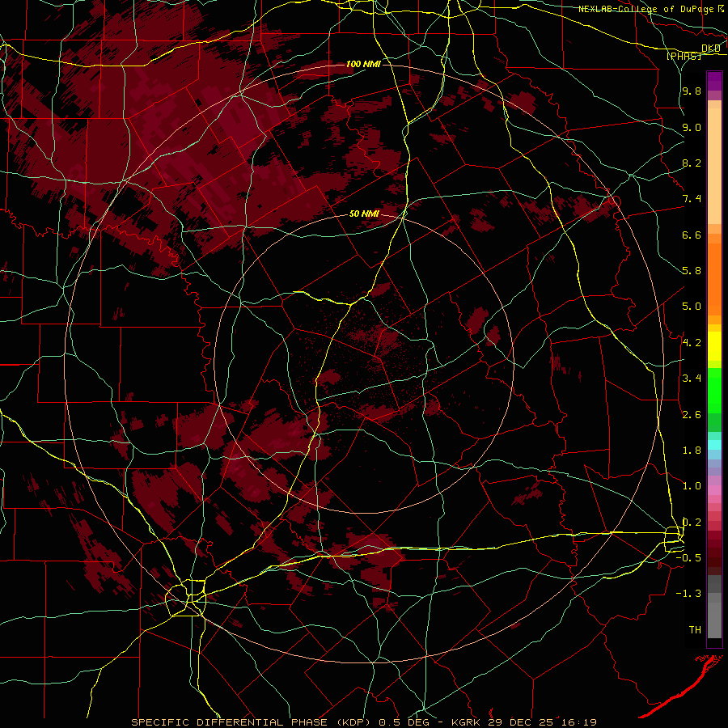Click the TH label on the scale

pos(695,630)
